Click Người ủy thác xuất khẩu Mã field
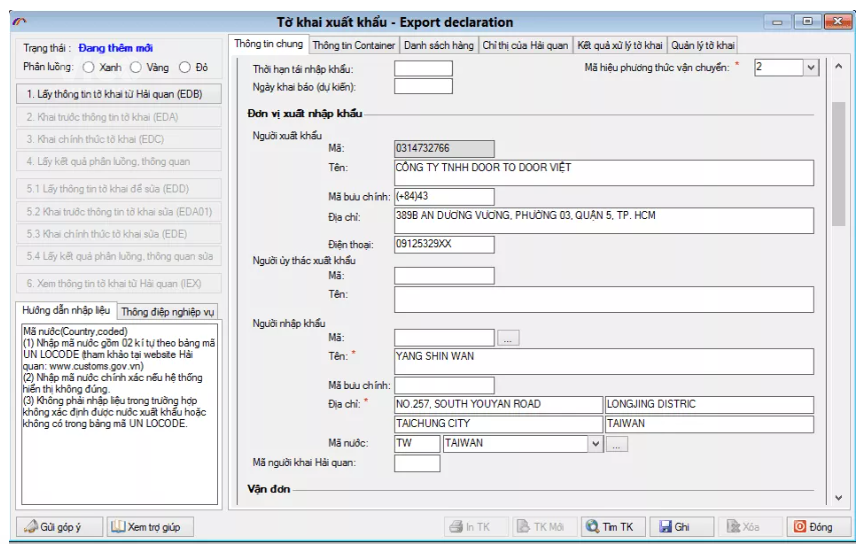 [444, 276]
